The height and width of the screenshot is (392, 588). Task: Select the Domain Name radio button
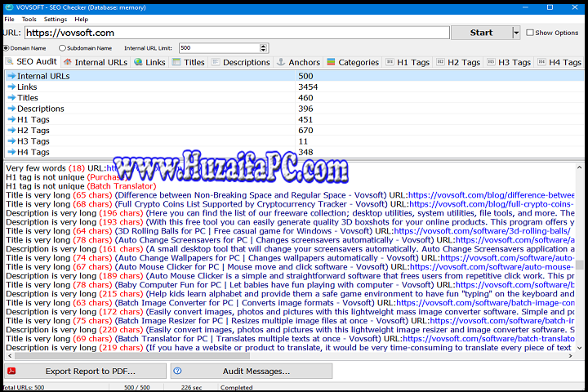point(7,48)
